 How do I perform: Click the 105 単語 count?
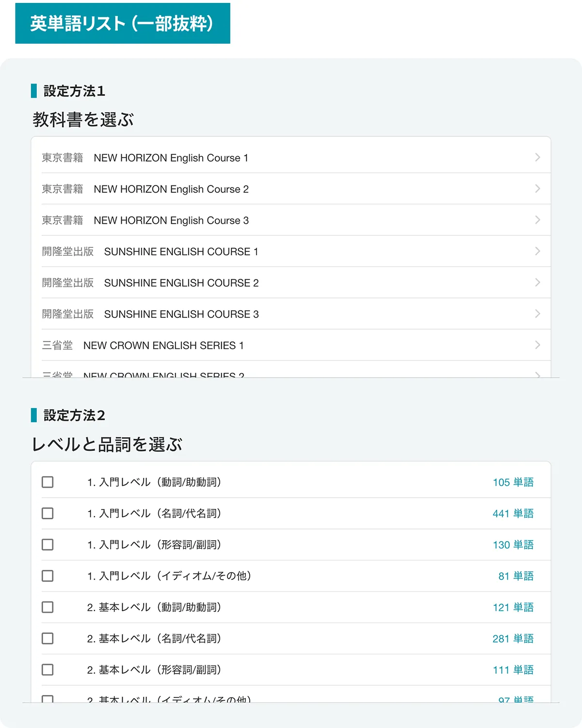(x=513, y=482)
